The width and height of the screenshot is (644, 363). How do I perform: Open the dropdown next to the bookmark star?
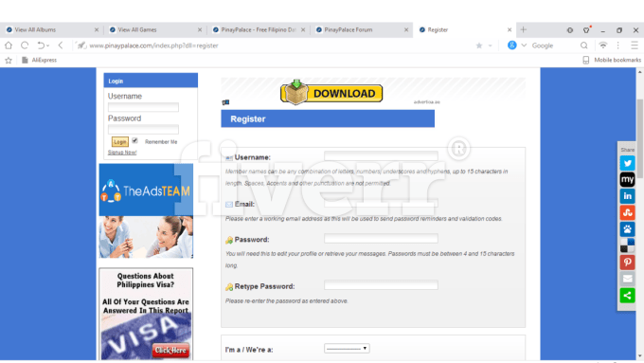(x=490, y=45)
